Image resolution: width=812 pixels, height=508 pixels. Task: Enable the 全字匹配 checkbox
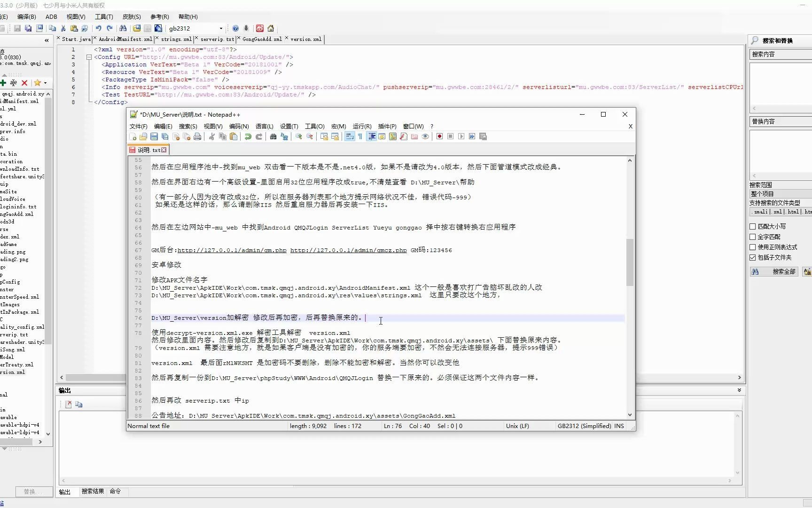coord(753,237)
